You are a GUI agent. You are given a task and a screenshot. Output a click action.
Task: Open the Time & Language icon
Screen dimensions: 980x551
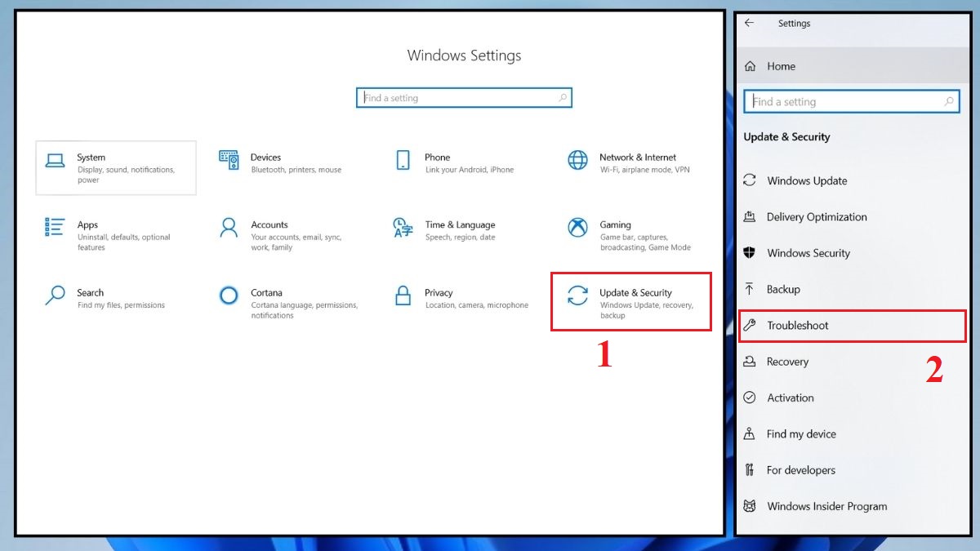403,227
